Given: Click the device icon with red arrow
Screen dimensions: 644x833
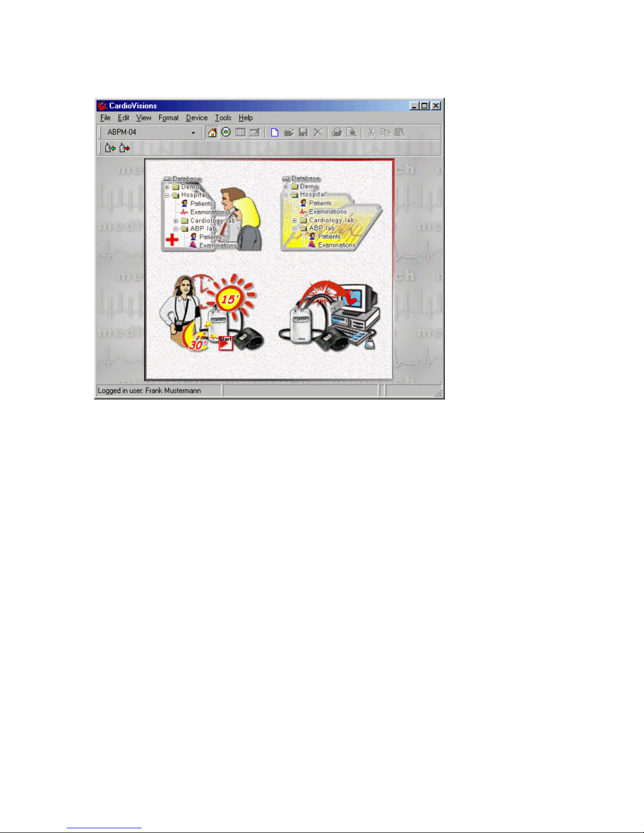Looking at the screenshot, I should [x=125, y=148].
